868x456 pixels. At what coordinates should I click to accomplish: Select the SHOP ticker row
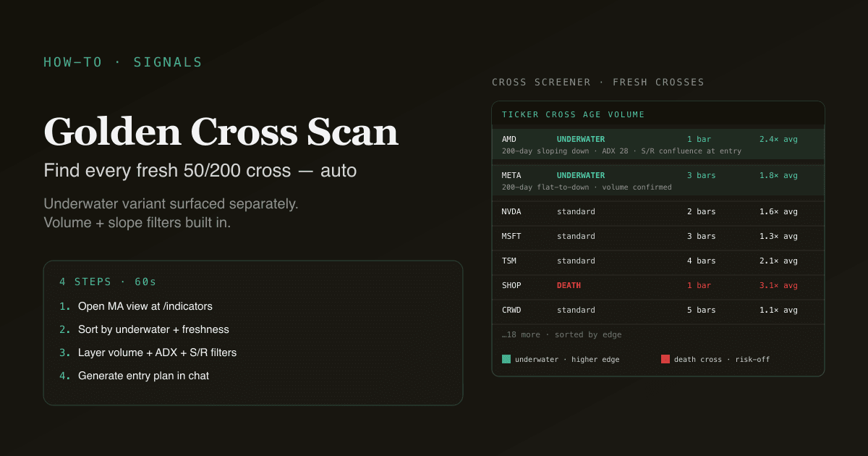[x=658, y=286]
